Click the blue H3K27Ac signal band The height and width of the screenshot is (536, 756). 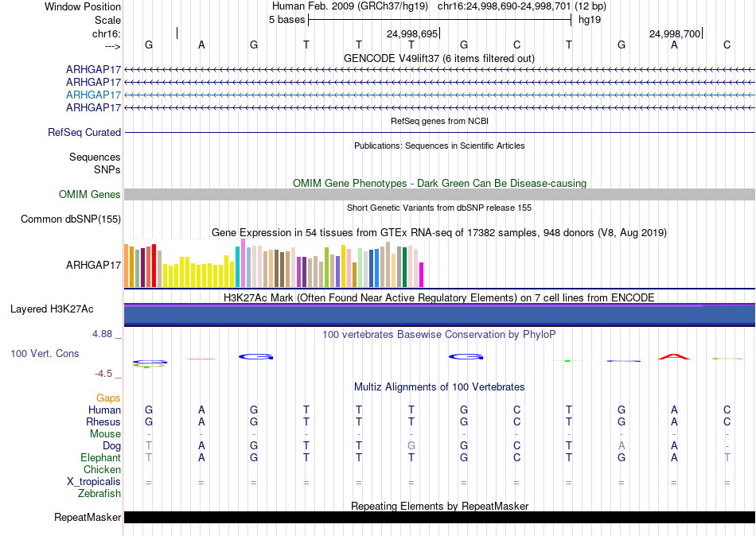[440, 315]
